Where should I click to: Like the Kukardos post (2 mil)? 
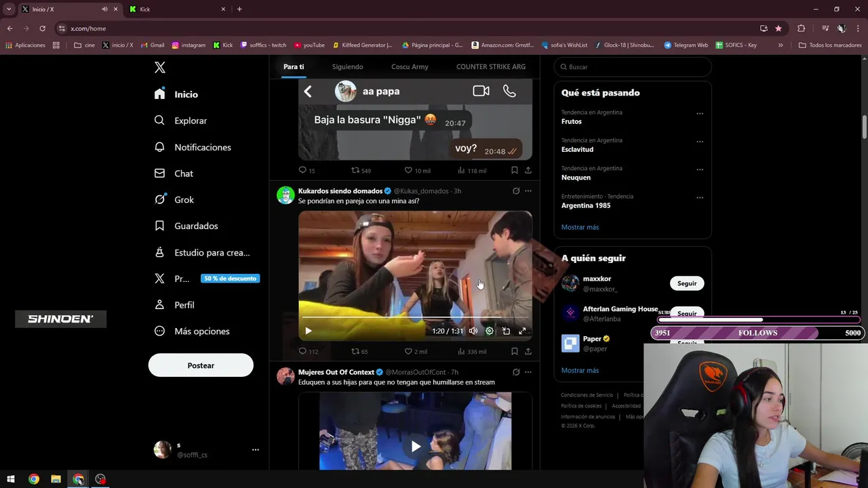click(416, 351)
